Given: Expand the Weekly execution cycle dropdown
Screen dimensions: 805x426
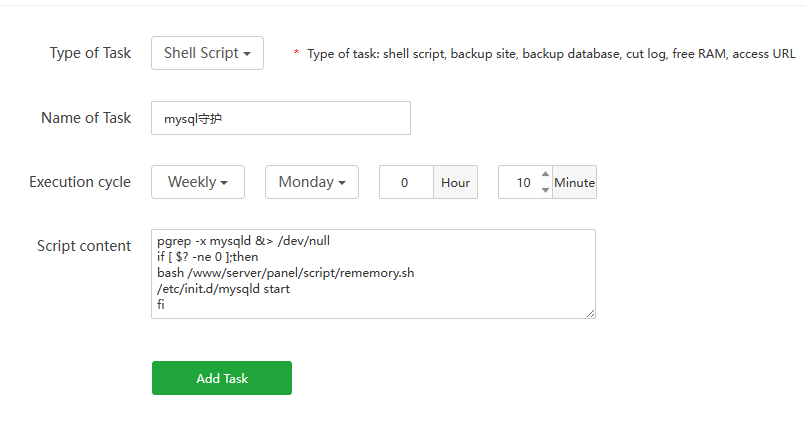Looking at the screenshot, I should (x=198, y=182).
